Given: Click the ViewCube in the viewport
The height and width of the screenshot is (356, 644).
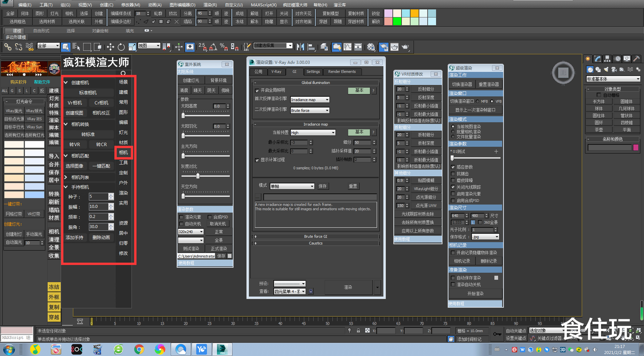Looking at the screenshot, I should tap(564, 72).
